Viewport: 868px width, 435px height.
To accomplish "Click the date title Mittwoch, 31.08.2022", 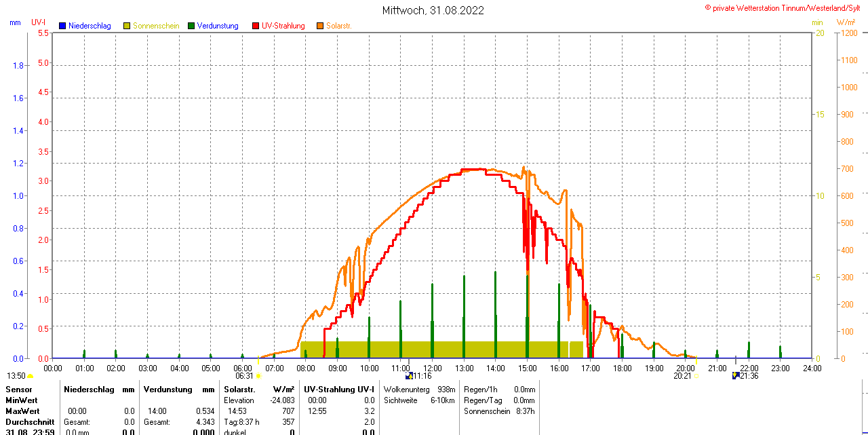I will coord(433,10).
